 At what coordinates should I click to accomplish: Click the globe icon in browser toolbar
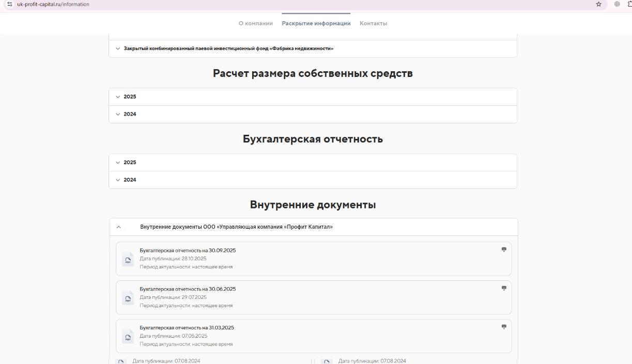click(x=617, y=4)
